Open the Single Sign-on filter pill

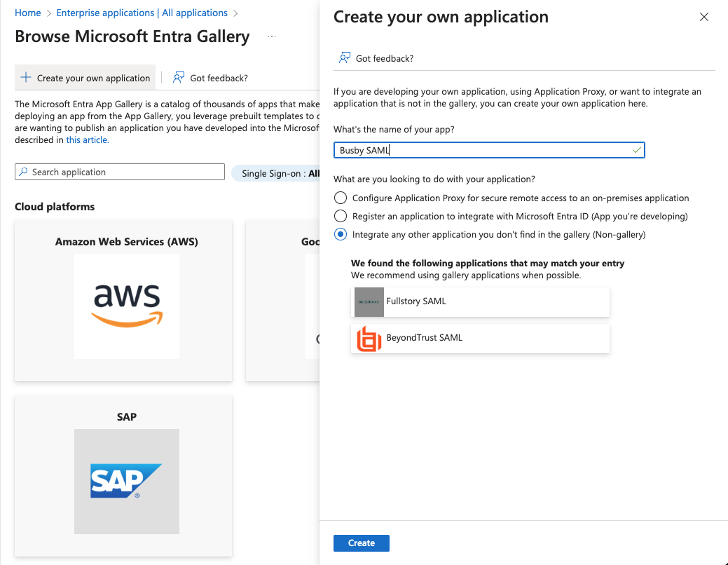pos(276,173)
